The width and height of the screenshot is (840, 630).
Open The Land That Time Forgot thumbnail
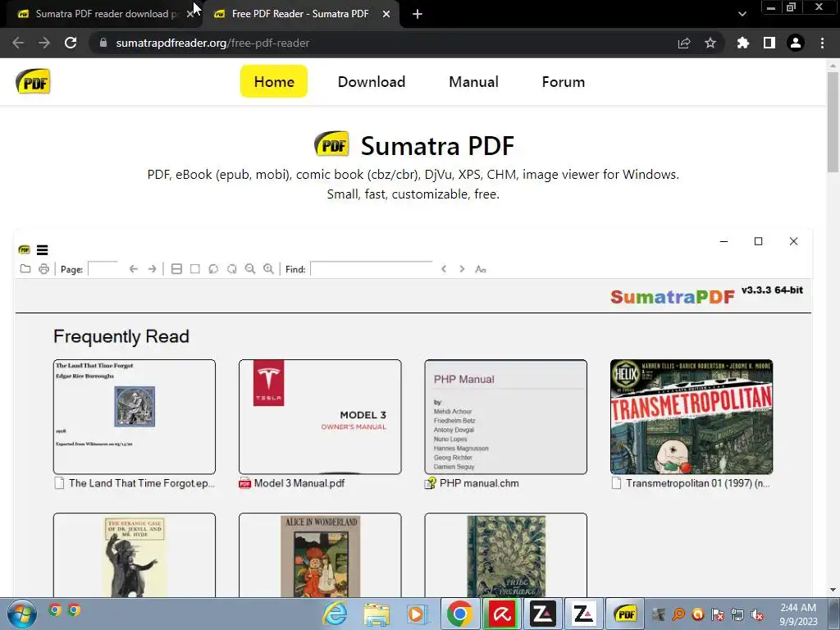click(x=135, y=417)
